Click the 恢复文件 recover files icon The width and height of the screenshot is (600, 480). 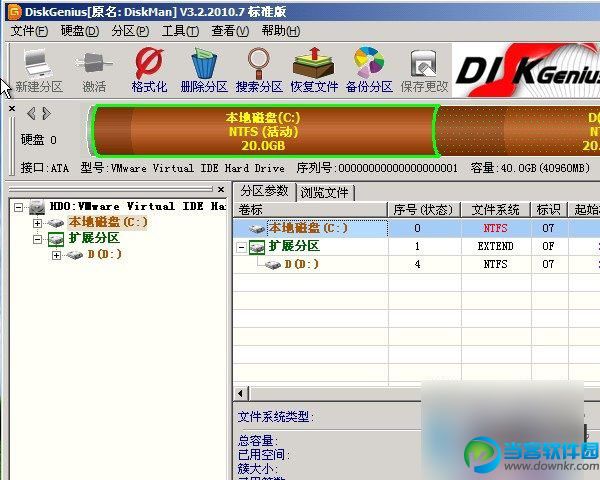click(314, 63)
